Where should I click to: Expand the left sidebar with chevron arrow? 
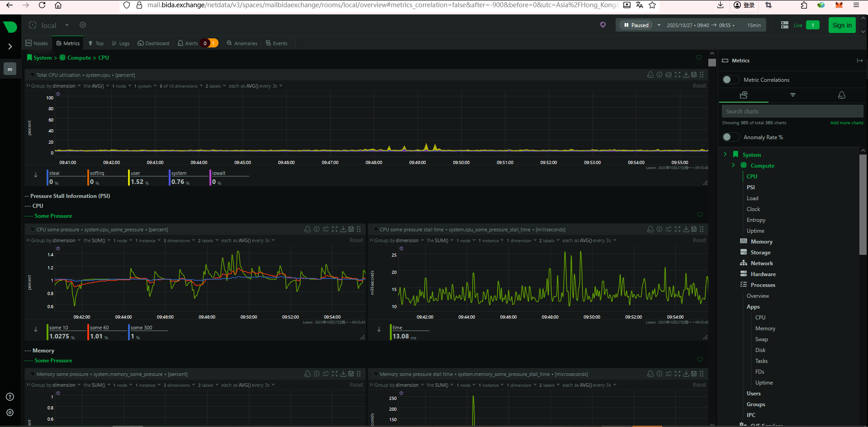pos(10,47)
